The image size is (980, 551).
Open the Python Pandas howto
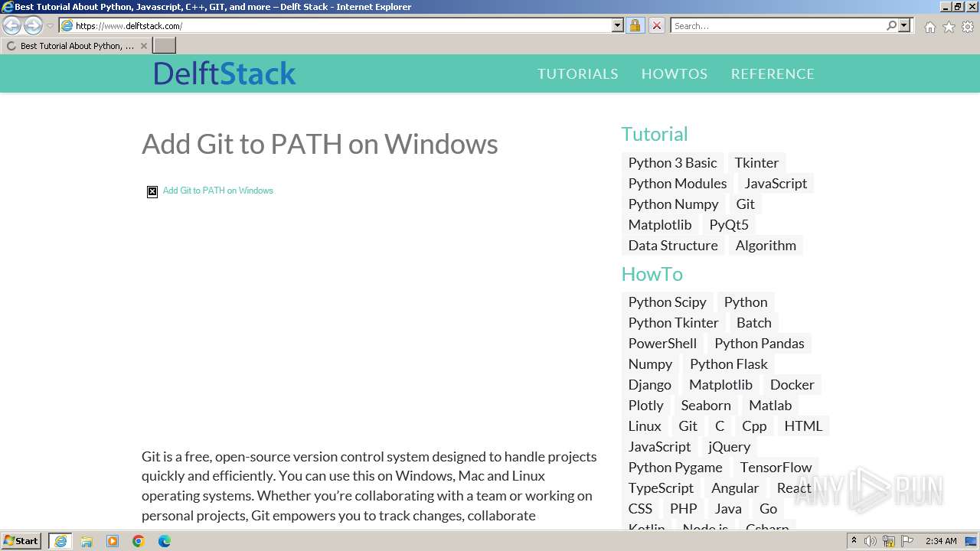coord(759,343)
